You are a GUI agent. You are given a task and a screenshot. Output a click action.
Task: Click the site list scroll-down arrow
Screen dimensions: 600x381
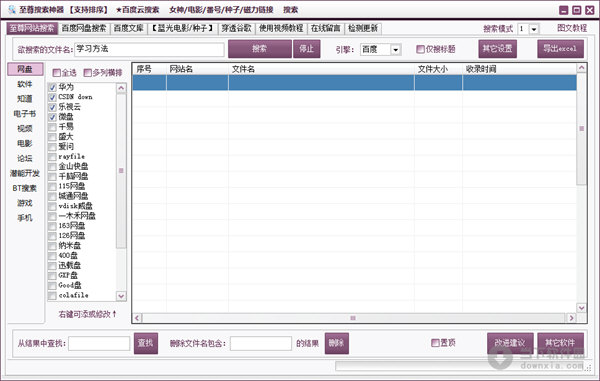point(121,296)
